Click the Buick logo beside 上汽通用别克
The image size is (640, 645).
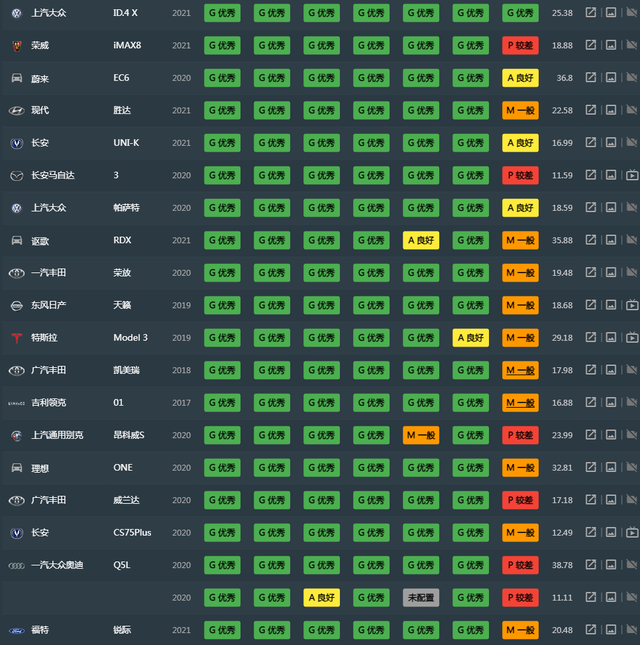coord(16,435)
